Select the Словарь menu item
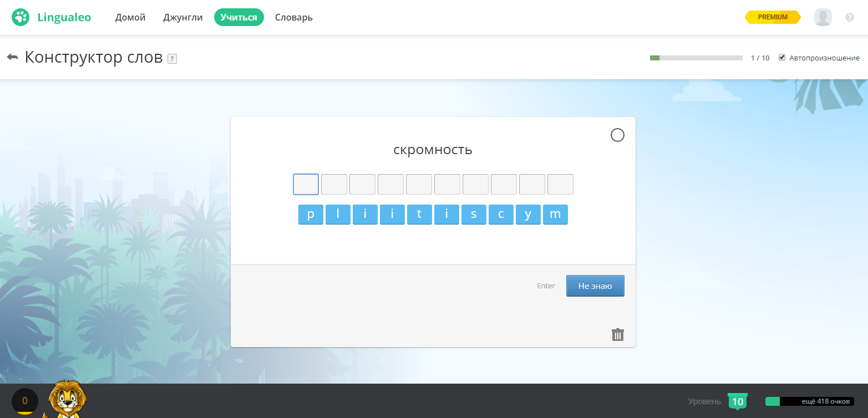 pyautogui.click(x=294, y=17)
